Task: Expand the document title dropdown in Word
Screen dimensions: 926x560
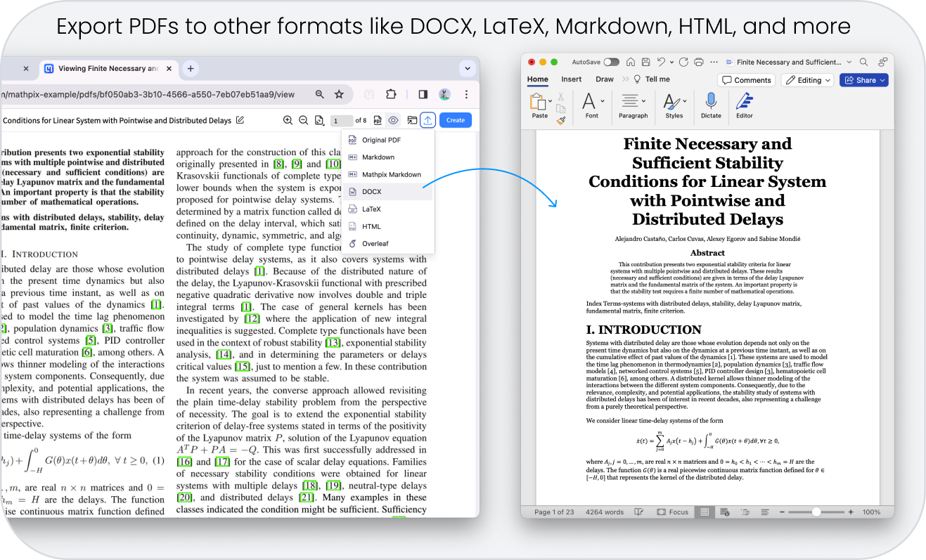Action: tap(849, 62)
